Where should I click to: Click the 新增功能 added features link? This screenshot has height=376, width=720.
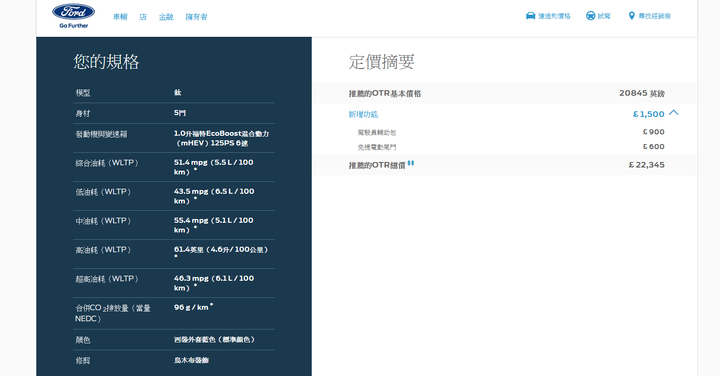(363, 114)
